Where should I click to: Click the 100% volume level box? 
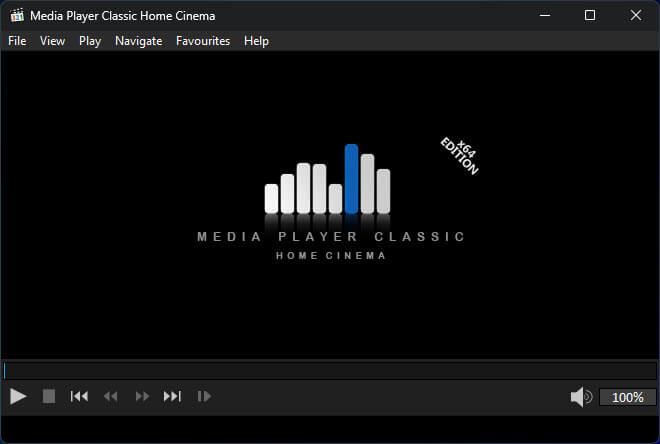pos(627,397)
